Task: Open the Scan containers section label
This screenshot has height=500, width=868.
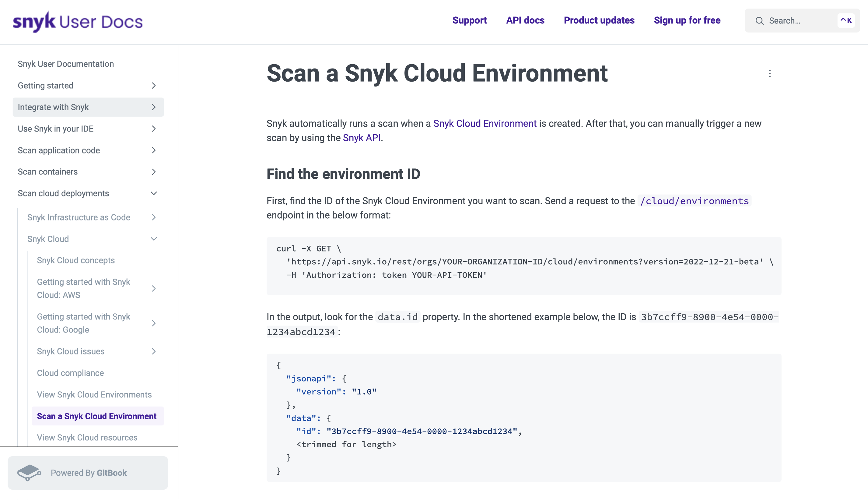Action: [x=48, y=172]
